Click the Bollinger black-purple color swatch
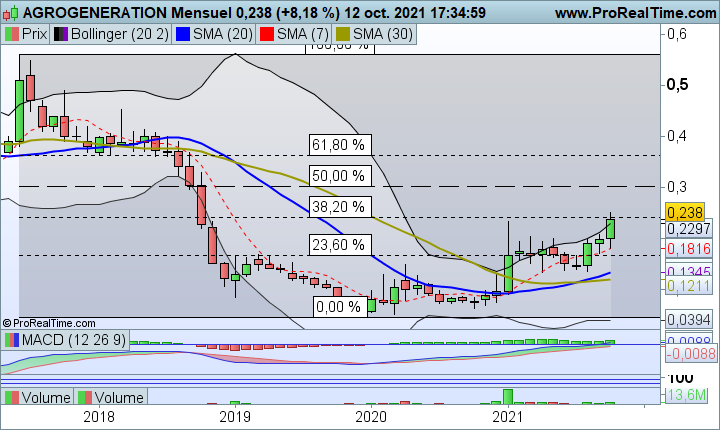Screen dimensions: 720x430 click(61, 34)
